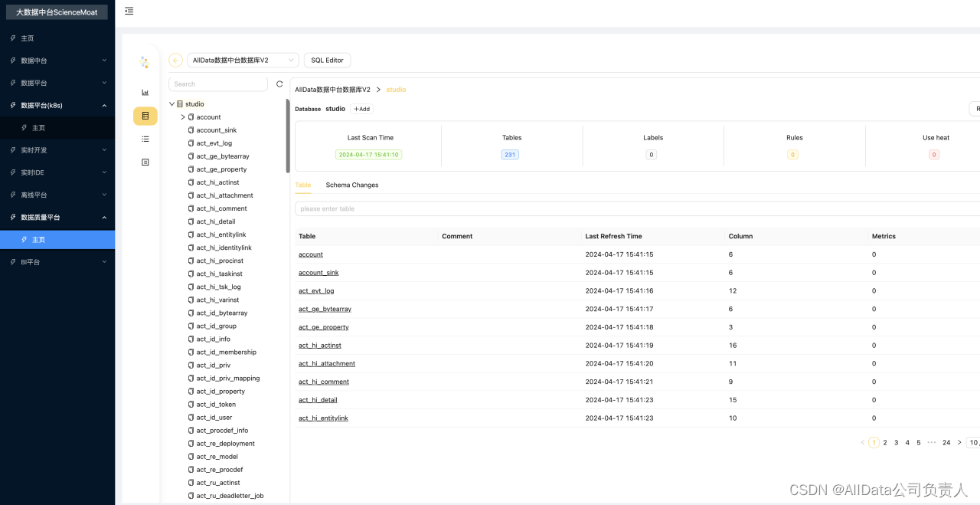The width and height of the screenshot is (980, 505).
Task: Click the colorful logo icon above the mini sidebar
Action: [x=145, y=62]
